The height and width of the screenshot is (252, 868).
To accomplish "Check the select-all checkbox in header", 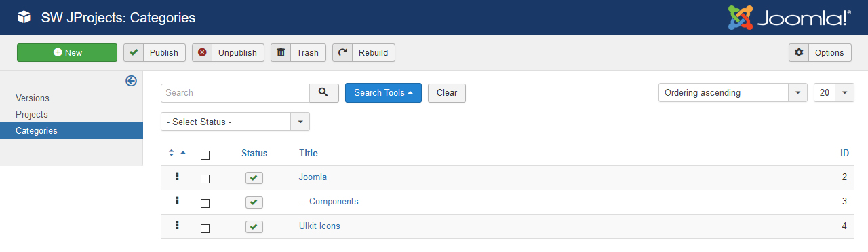I will pos(205,155).
